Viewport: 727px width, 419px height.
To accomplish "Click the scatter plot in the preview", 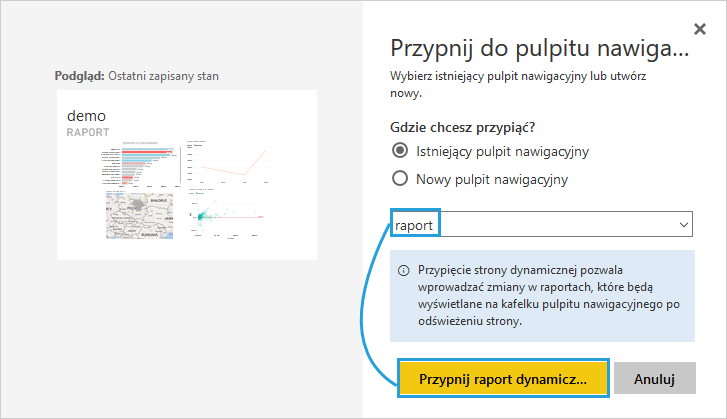I will (x=228, y=214).
